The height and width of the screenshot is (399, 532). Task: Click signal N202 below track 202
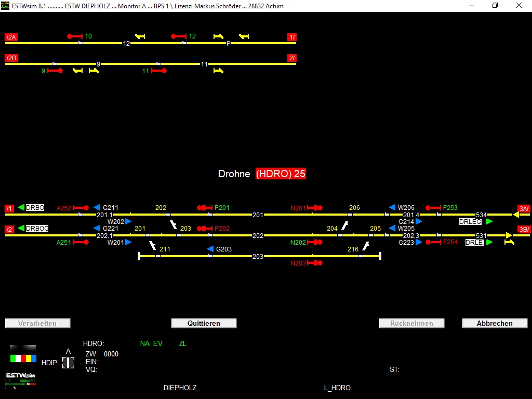tap(315, 242)
